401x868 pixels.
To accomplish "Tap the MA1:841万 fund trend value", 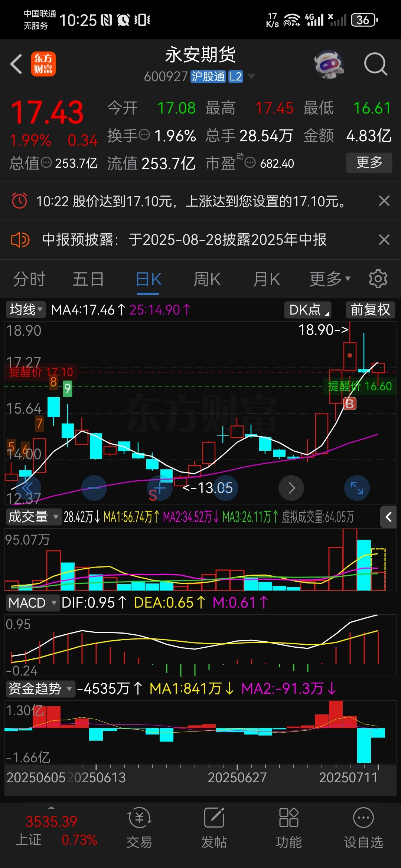I will coord(192,689).
